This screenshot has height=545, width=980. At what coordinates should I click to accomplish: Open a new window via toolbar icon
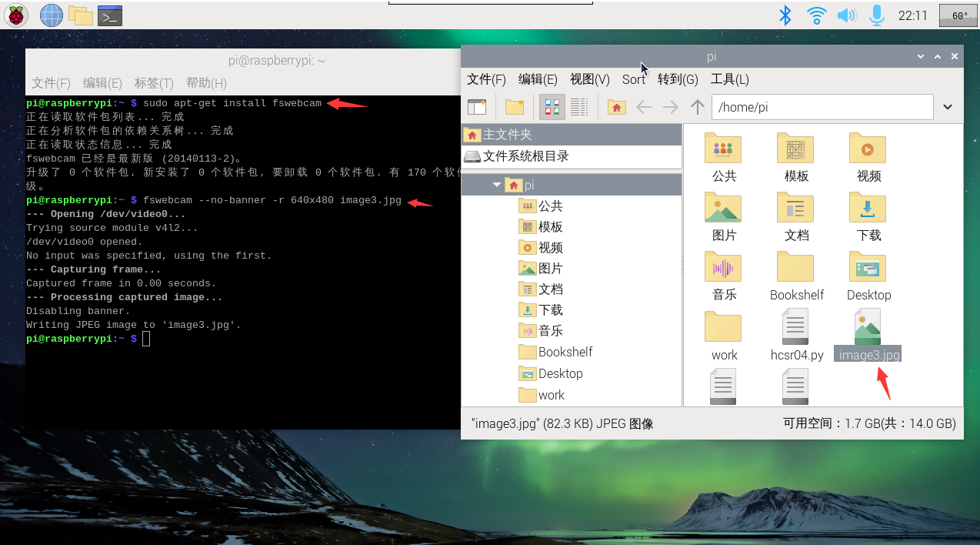(477, 107)
